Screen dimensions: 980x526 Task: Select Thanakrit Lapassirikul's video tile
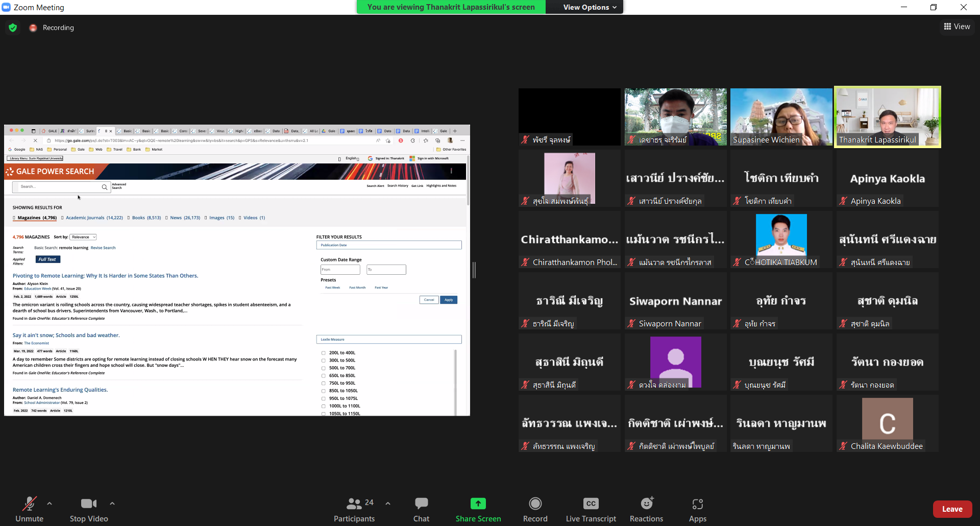(x=887, y=116)
